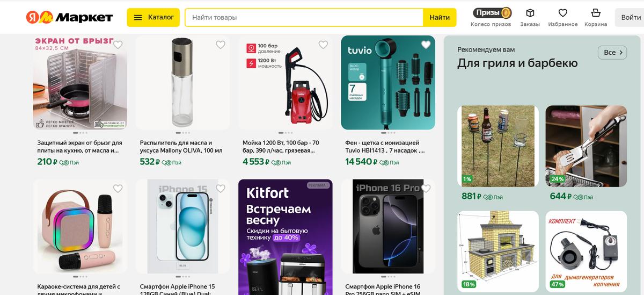The height and width of the screenshot is (295, 644).
Task: Click image carousel dots under Tuvio styler
Action: point(388,133)
